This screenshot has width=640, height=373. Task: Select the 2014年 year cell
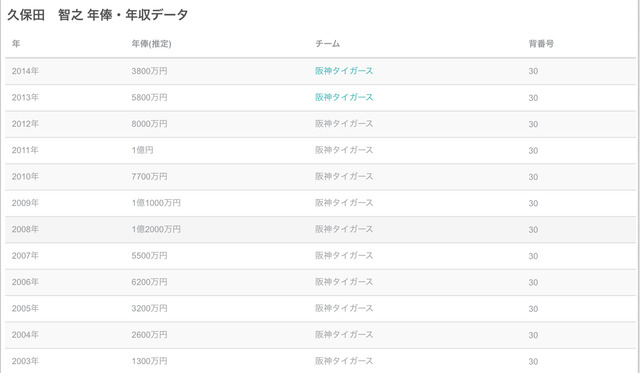pos(25,71)
